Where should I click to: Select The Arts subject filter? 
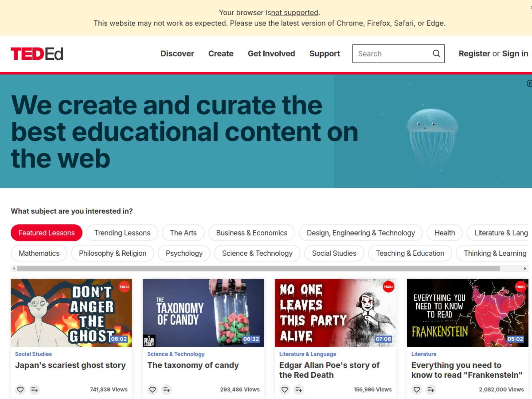tap(183, 233)
